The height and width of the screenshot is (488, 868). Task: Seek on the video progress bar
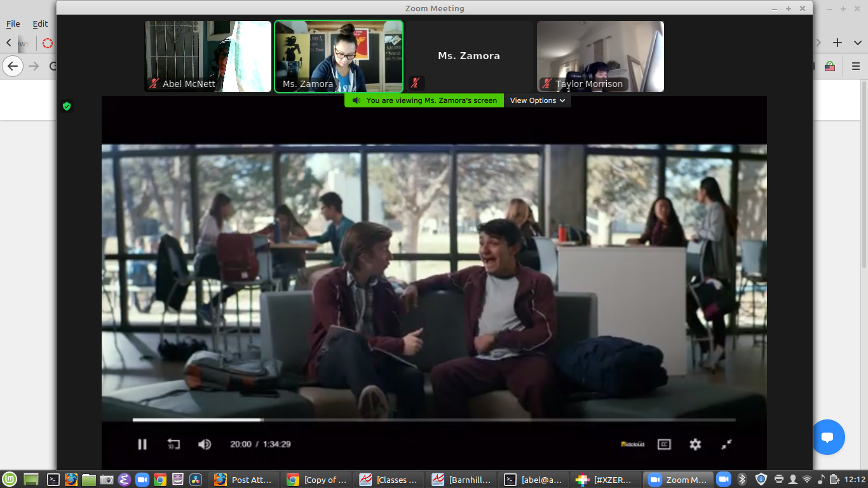434,420
